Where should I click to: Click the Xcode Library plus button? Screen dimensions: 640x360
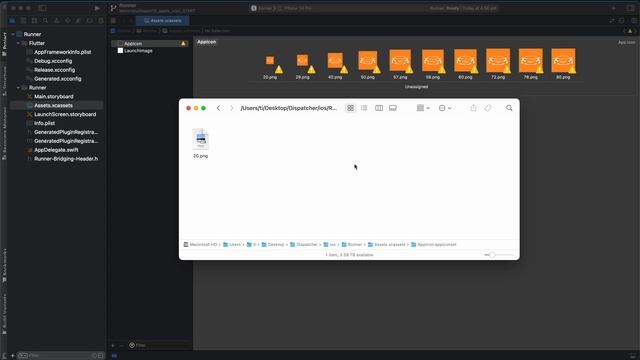(x=613, y=8)
